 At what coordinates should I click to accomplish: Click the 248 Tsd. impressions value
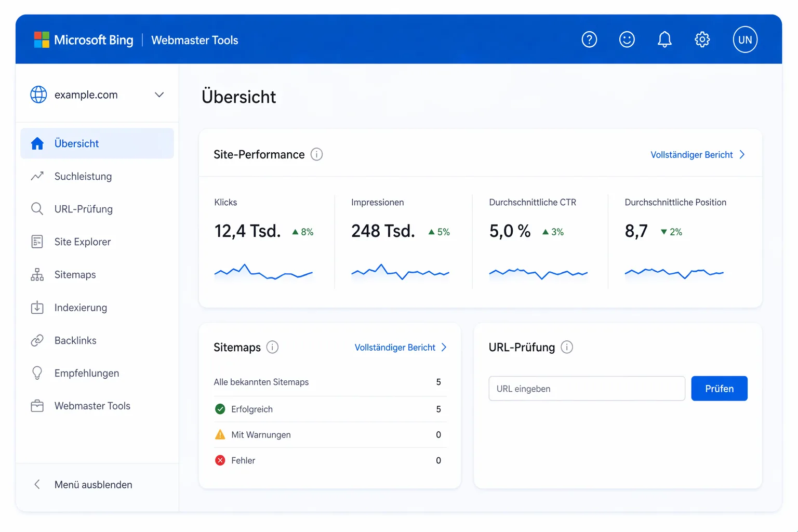383,231
